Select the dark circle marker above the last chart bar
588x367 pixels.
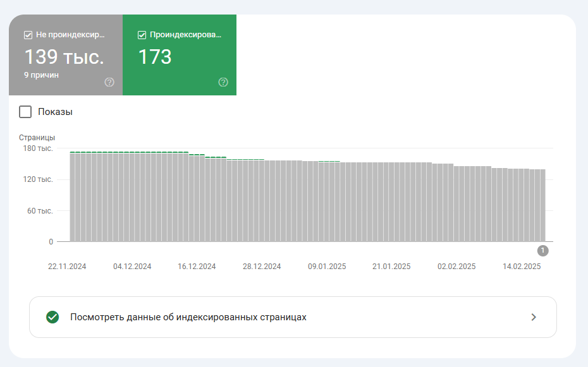(542, 251)
